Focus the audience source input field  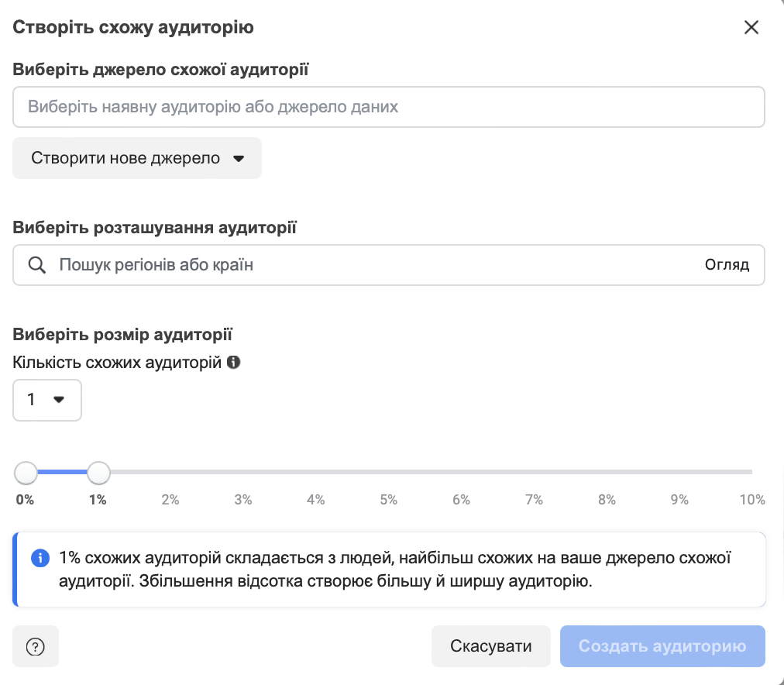pos(388,107)
